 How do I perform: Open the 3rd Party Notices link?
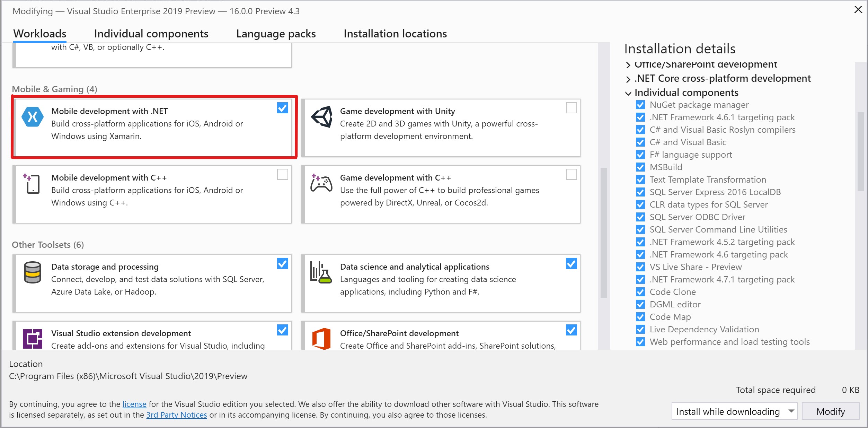coord(177,415)
